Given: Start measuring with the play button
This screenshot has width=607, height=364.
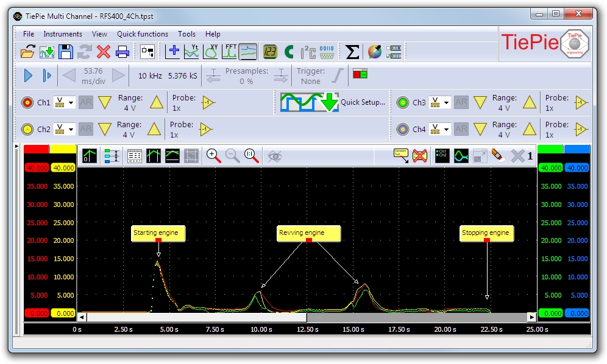Looking at the screenshot, I should pyautogui.click(x=27, y=75).
